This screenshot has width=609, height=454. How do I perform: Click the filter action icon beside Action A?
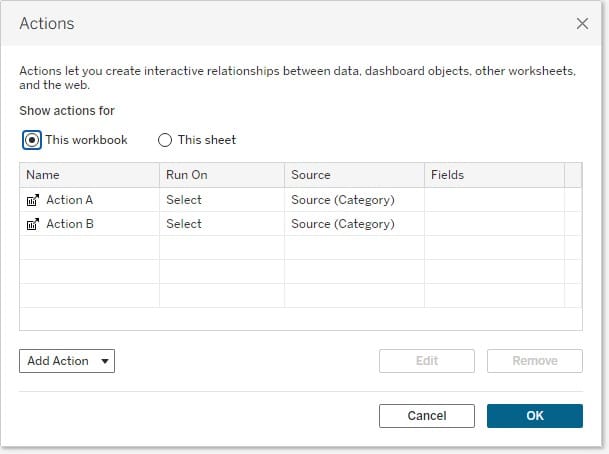tap(32, 200)
